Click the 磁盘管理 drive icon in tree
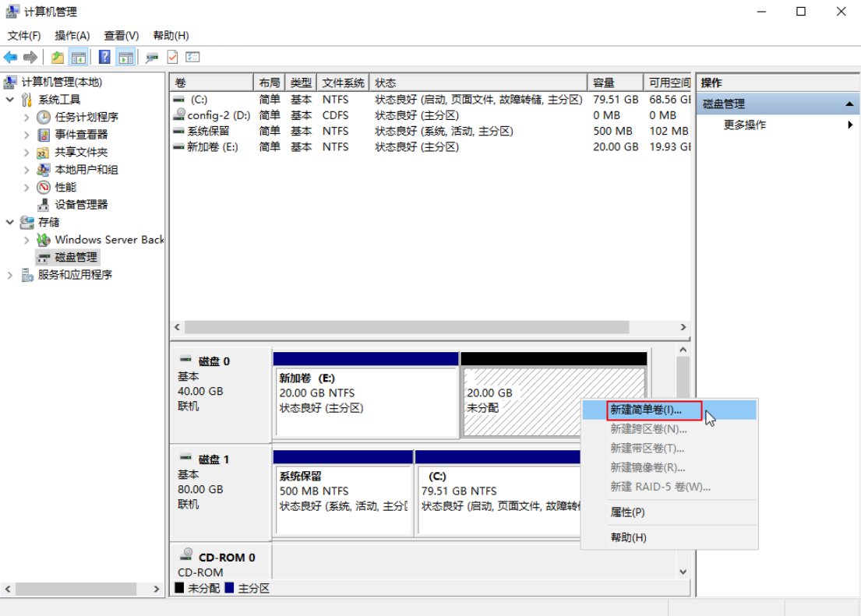 pyautogui.click(x=44, y=258)
